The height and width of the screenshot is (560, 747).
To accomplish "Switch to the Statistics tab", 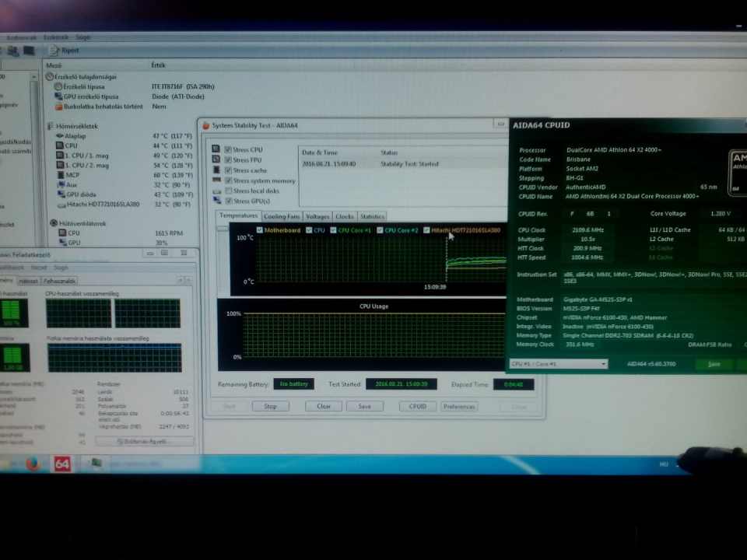I will click(372, 217).
